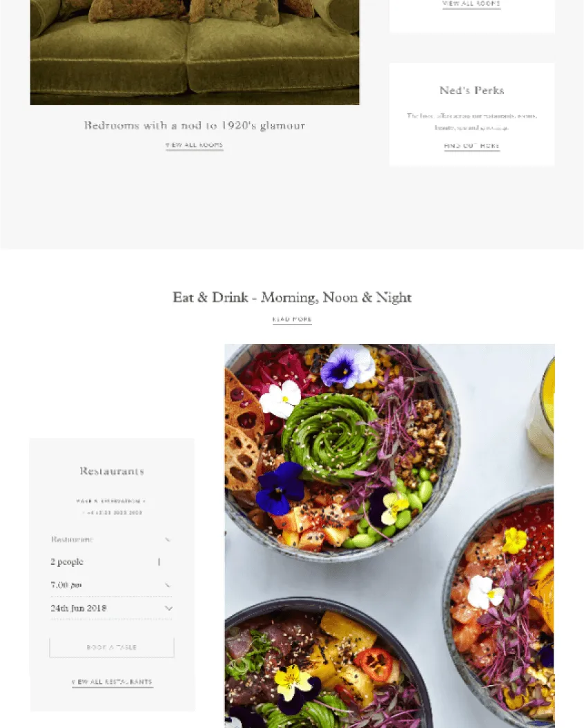Open the 2 people party size dropdown

tap(111, 562)
